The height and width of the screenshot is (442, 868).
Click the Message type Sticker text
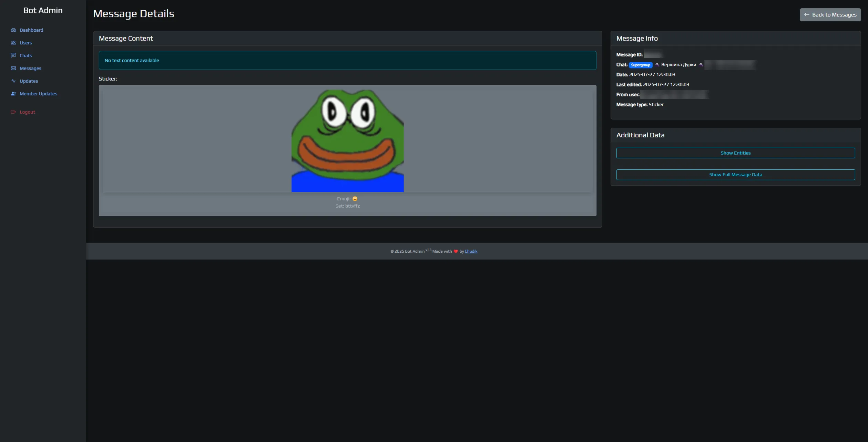(656, 104)
